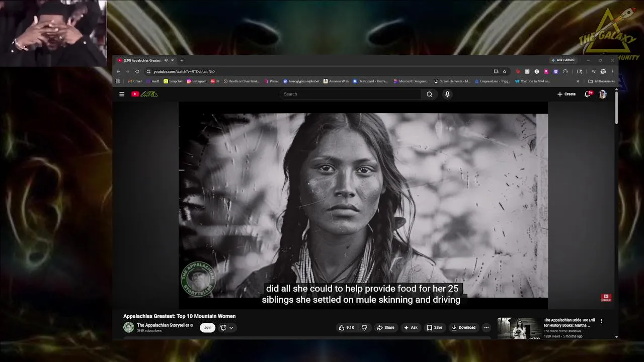The width and height of the screenshot is (644, 362).
Task: Click the Ask Gemini button
Action: pos(563,60)
